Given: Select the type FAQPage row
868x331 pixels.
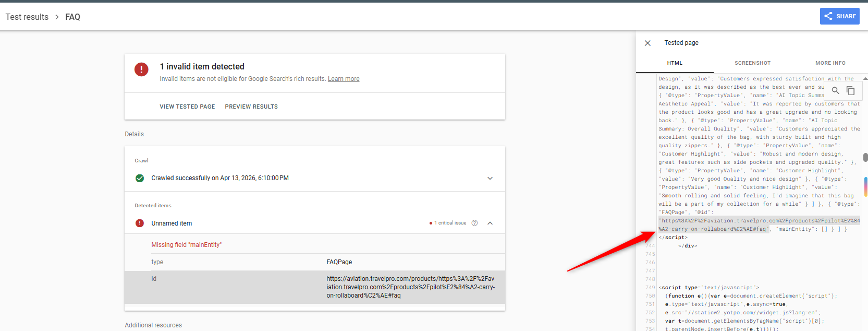Looking at the screenshot, I should (315, 262).
